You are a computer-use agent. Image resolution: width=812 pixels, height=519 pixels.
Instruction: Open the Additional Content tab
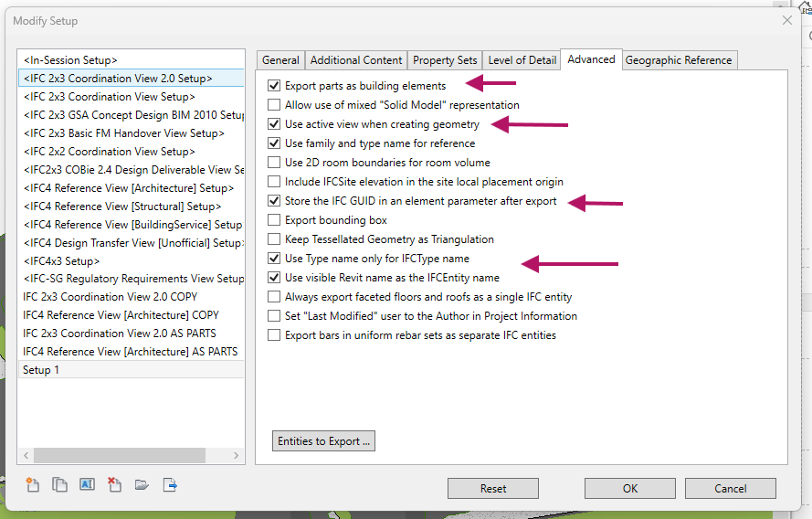tap(356, 60)
